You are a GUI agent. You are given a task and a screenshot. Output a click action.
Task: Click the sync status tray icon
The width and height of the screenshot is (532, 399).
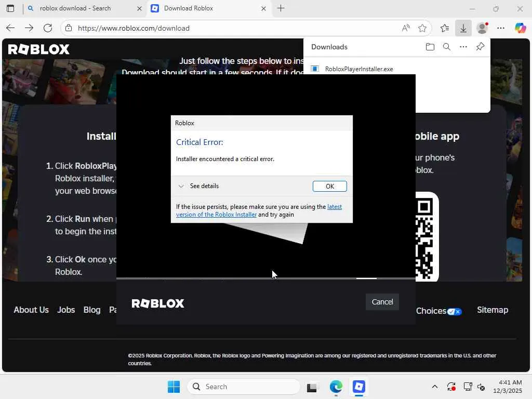tap(451, 387)
